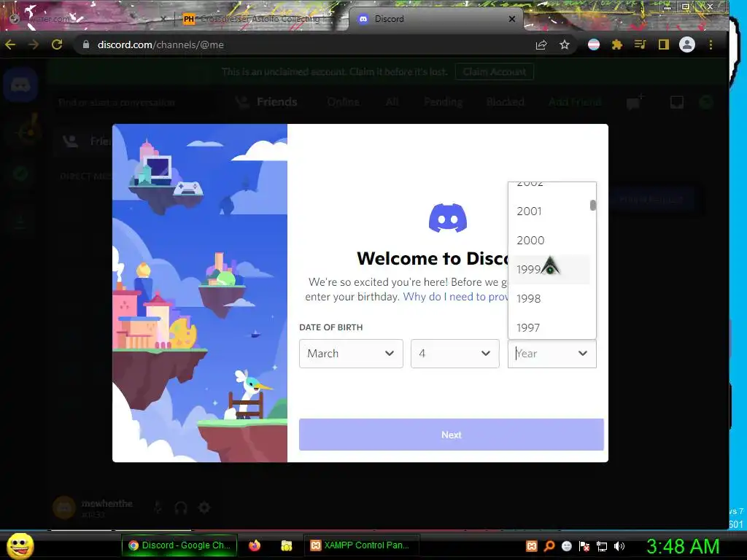The width and height of the screenshot is (747, 560).
Task: Open 'Why do I need to provide' link
Action: (455, 296)
